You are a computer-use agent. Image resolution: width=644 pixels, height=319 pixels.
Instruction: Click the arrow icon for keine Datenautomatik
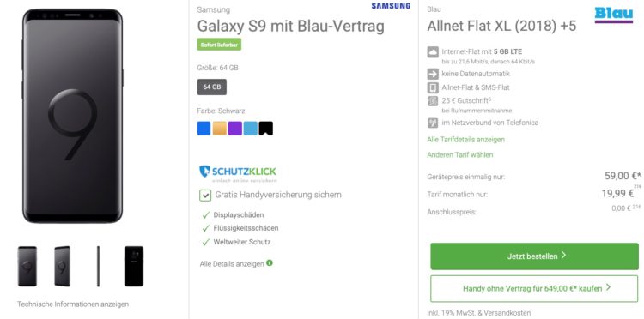coord(433,75)
